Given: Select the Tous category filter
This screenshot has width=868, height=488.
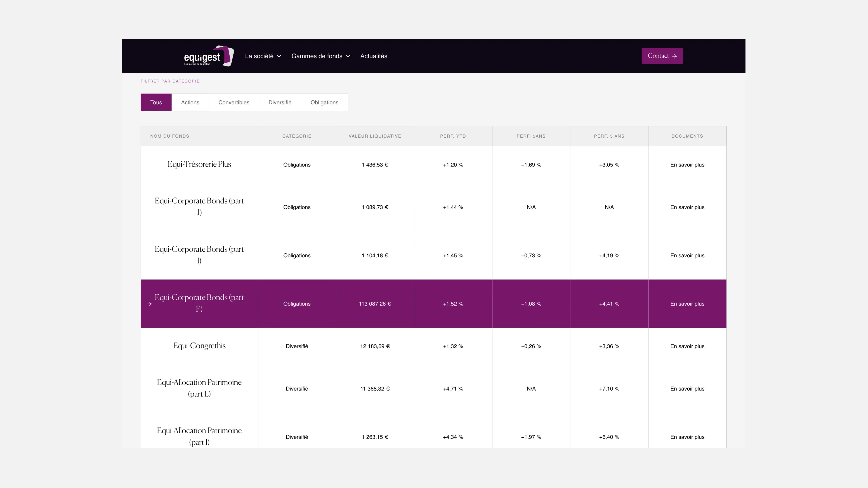Looking at the screenshot, I should coord(156,102).
